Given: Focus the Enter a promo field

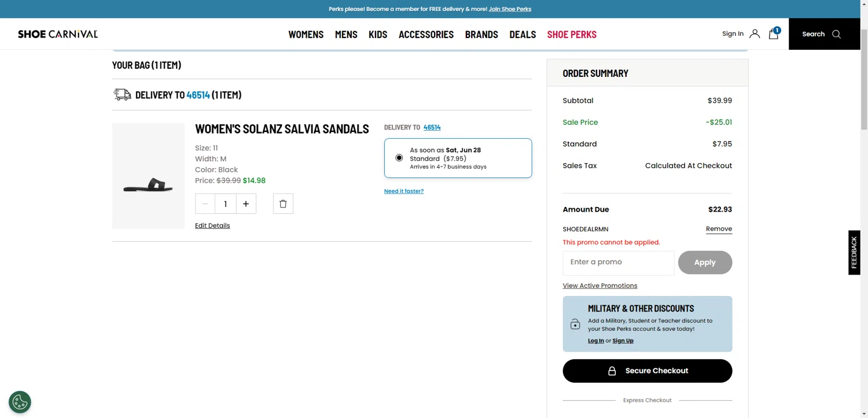Looking at the screenshot, I should (619, 262).
